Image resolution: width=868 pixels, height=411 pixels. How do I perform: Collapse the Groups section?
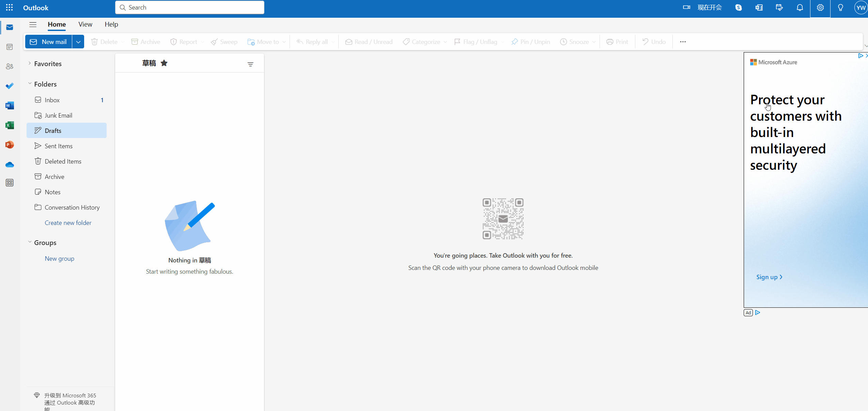[x=30, y=242]
